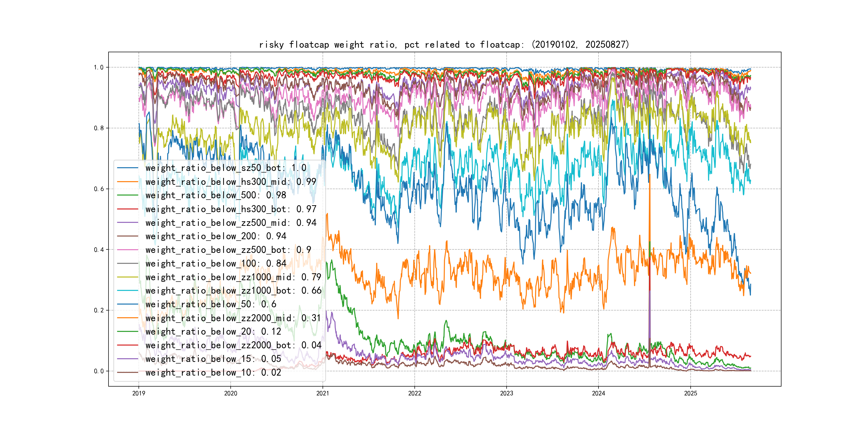Click the gray swatch for weight_ratio_below_100

click(127, 264)
